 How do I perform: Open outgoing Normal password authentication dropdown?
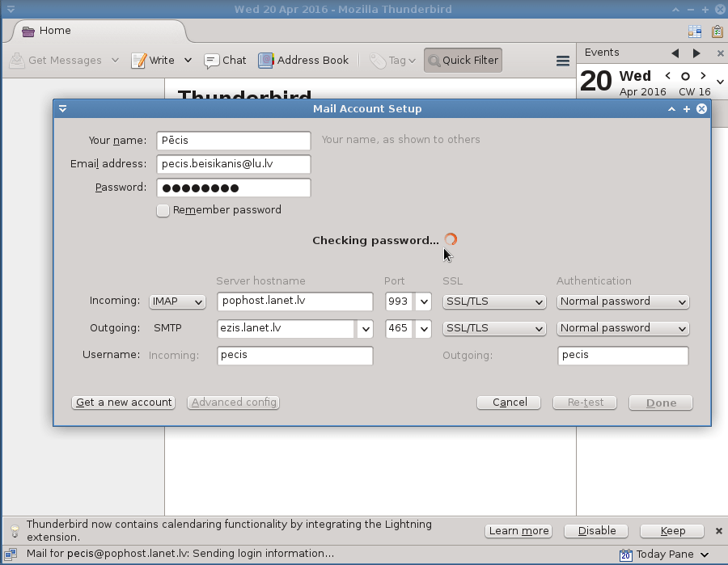623,328
